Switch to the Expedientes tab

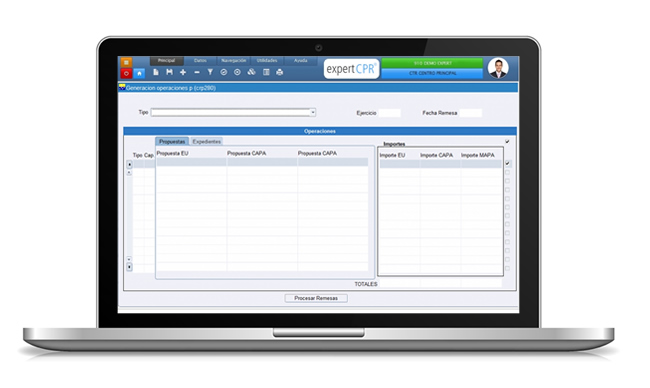point(206,141)
